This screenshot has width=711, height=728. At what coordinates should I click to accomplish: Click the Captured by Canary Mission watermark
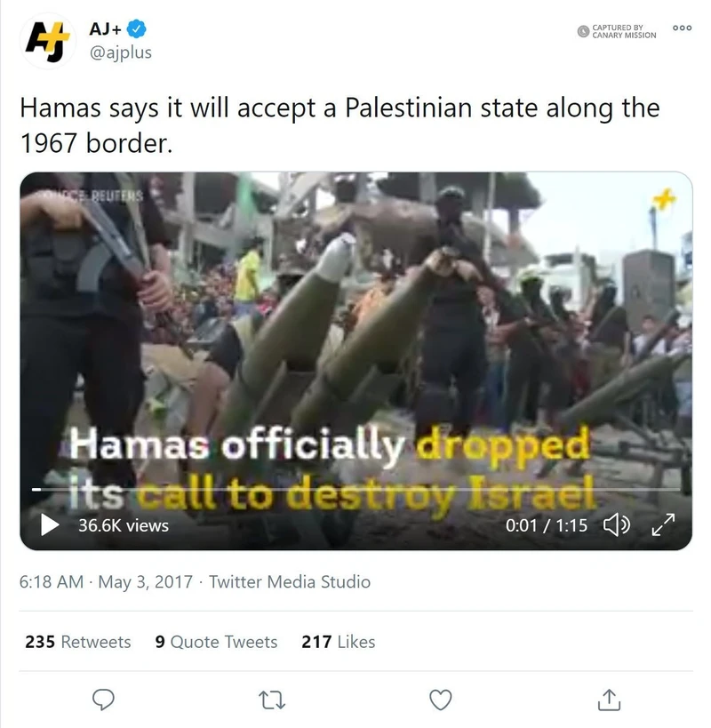point(617,32)
